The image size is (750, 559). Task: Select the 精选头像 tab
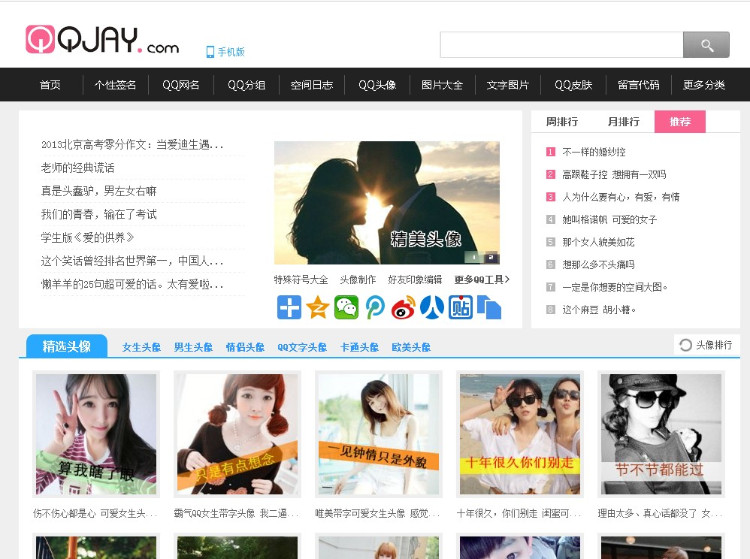66,346
